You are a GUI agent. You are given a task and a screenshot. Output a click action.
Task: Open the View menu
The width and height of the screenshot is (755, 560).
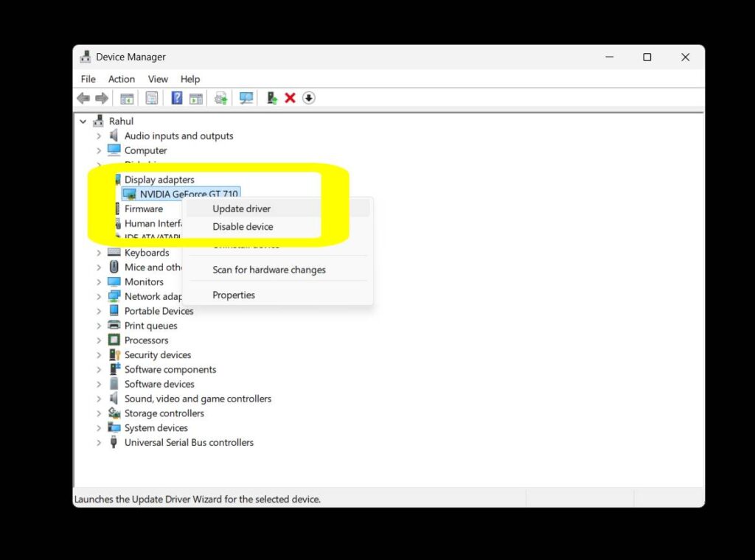pyautogui.click(x=158, y=79)
